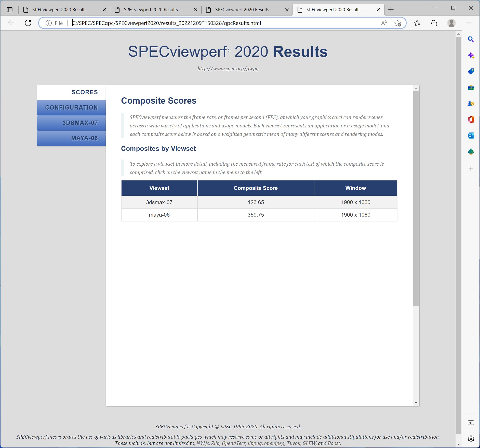Open the Copilot Discover sparkle icon
The width and height of the screenshot is (480, 448).
(x=471, y=55)
